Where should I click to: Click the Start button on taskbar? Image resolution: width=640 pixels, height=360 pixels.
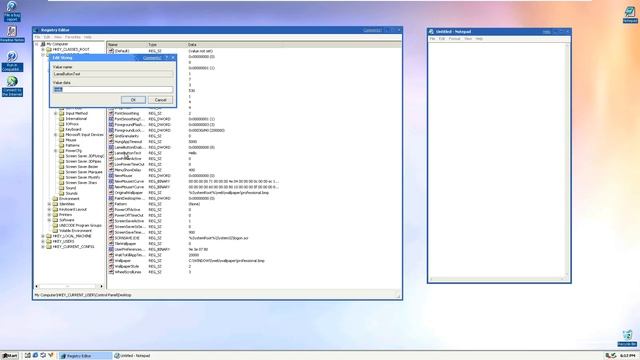[10, 356]
